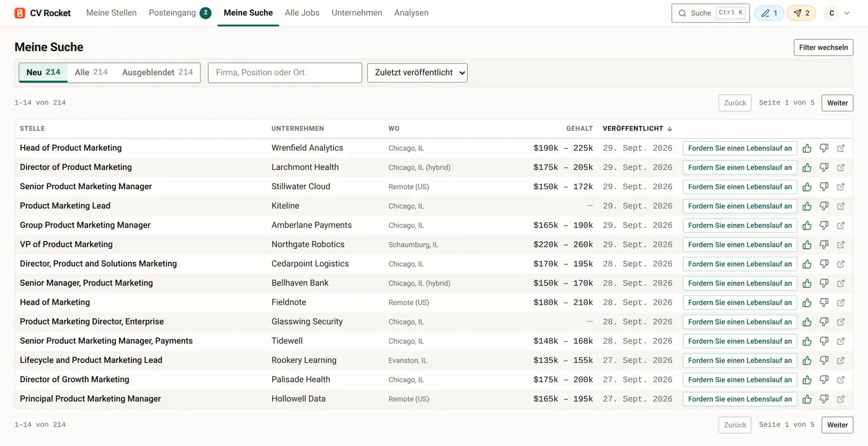Sort by Veröffentlicht column header
Viewport: 868px width, 446px height.
click(637, 128)
